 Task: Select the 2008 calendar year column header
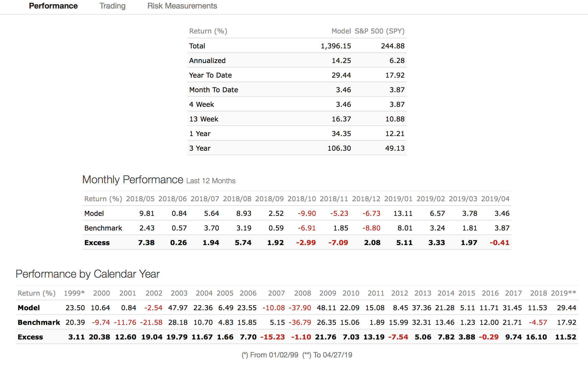click(x=302, y=293)
